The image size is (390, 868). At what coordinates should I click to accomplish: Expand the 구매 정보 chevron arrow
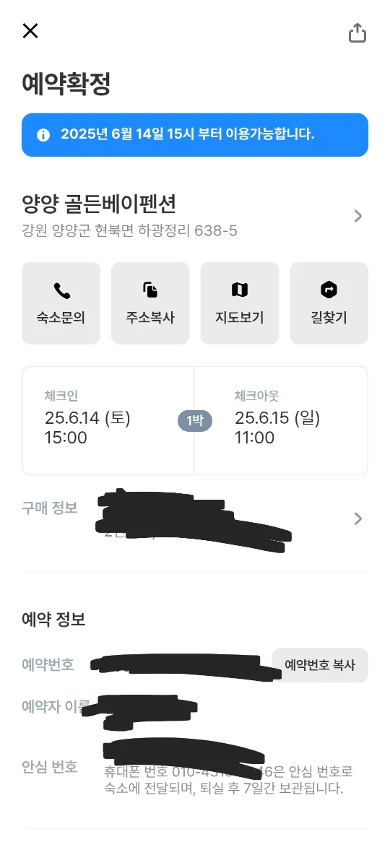[x=357, y=518]
